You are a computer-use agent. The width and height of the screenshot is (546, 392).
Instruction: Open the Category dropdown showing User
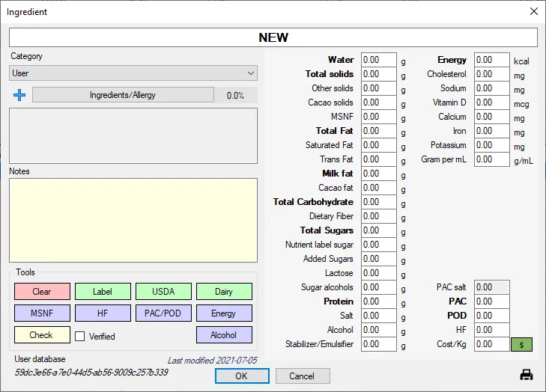click(133, 73)
